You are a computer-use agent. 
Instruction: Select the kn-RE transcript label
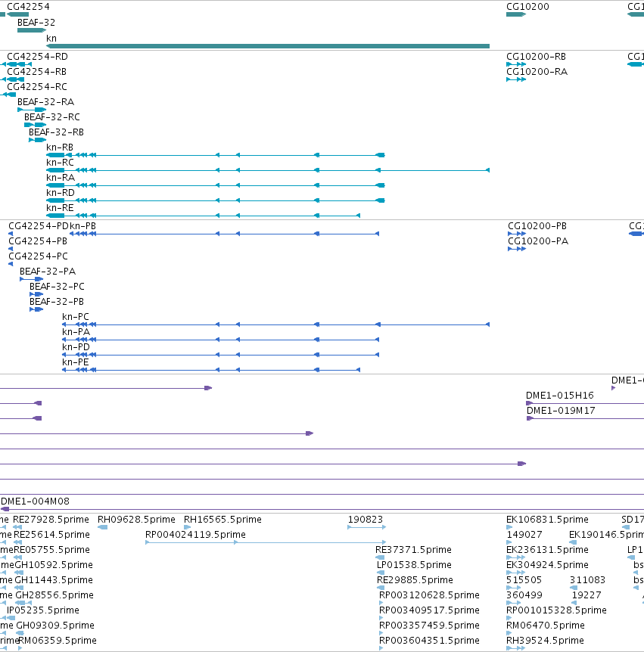click(60, 207)
